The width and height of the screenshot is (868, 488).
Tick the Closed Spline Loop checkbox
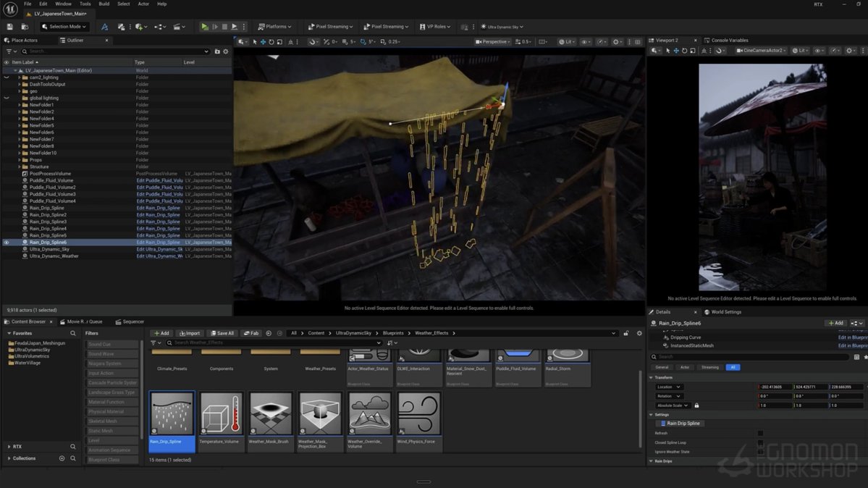760,442
